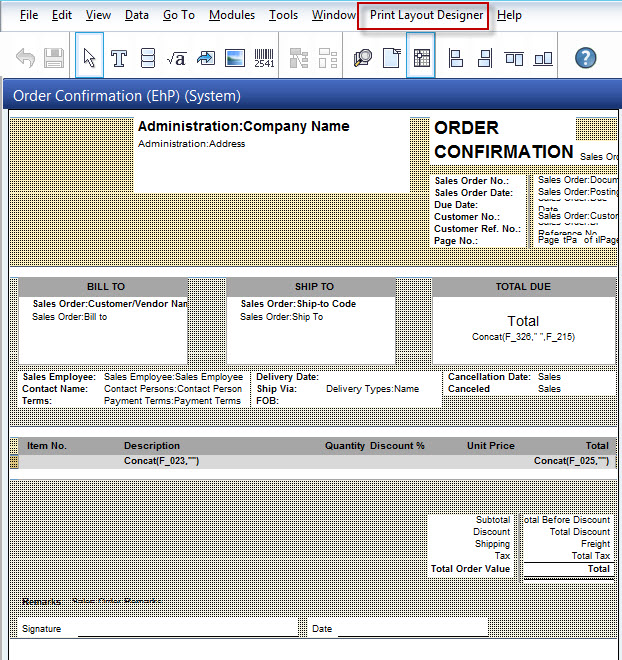Viewport: 622px width, 660px height.
Task: Open the Window menu
Action: pyautogui.click(x=334, y=15)
